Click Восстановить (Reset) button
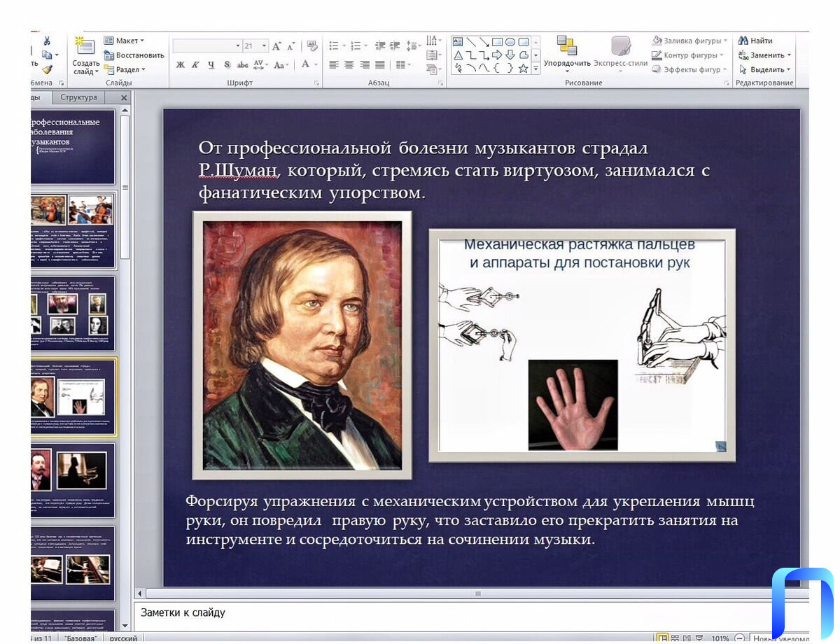The height and width of the screenshot is (644, 840). point(134,55)
